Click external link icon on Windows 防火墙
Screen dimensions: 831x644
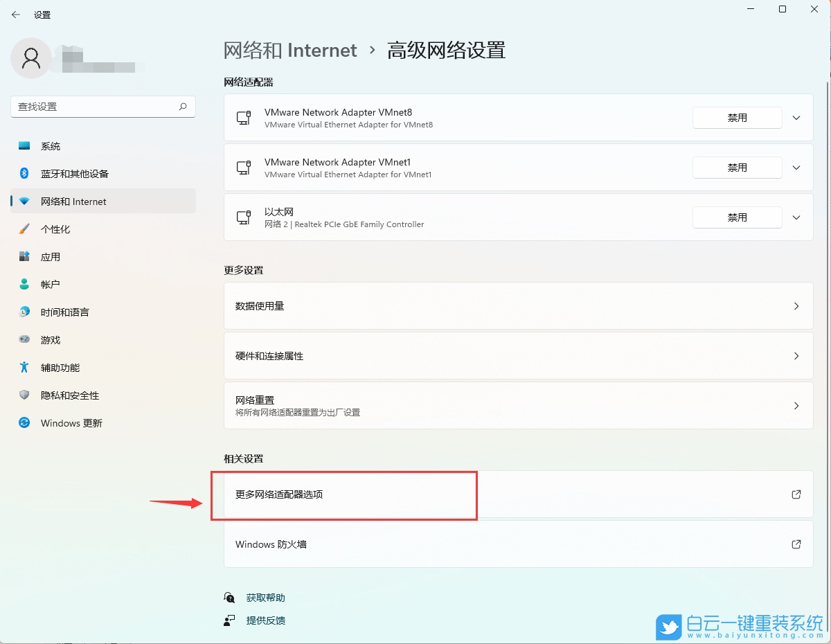(x=796, y=544)
